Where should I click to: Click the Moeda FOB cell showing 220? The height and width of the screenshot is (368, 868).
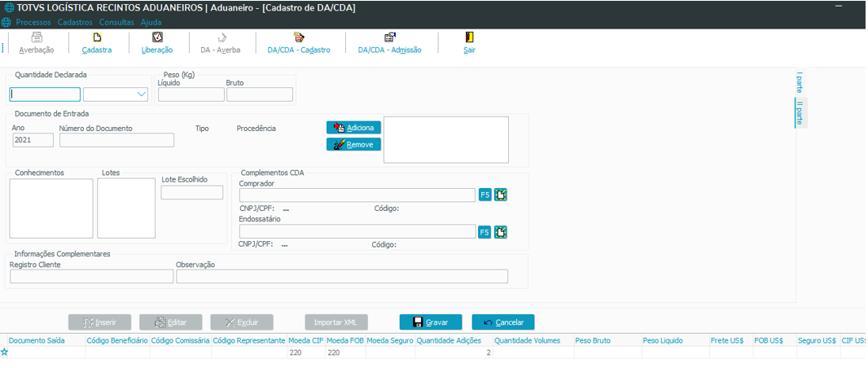pos(345,353)
